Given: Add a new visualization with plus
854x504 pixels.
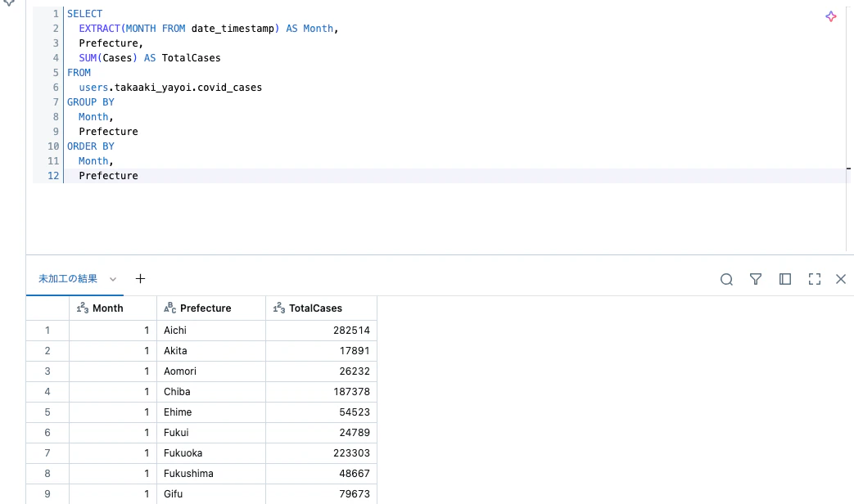Looking at the screenshot, I should (x=140, y=279).
